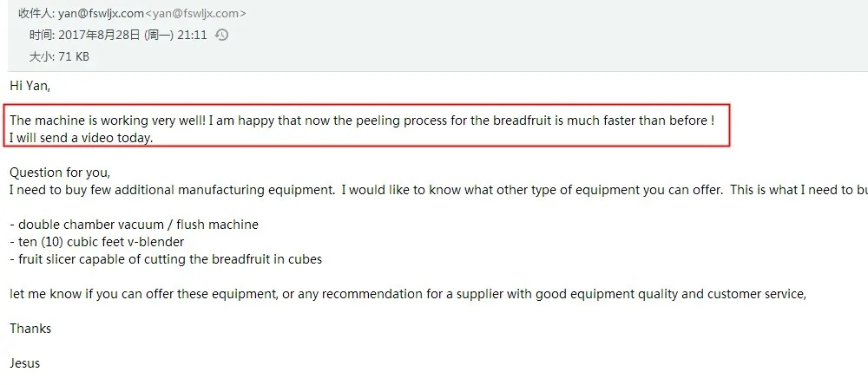Click the 'let me know if you can offer' sentence

408,294
